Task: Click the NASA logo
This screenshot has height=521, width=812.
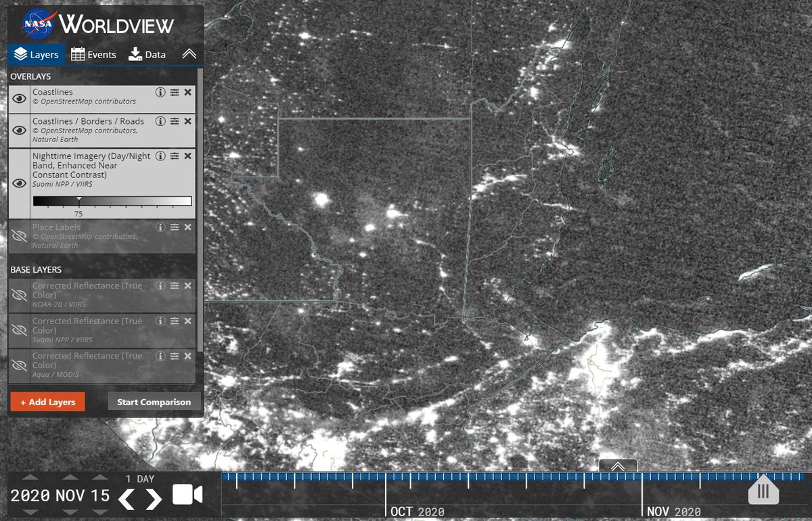Action: [x=38, y=23]
